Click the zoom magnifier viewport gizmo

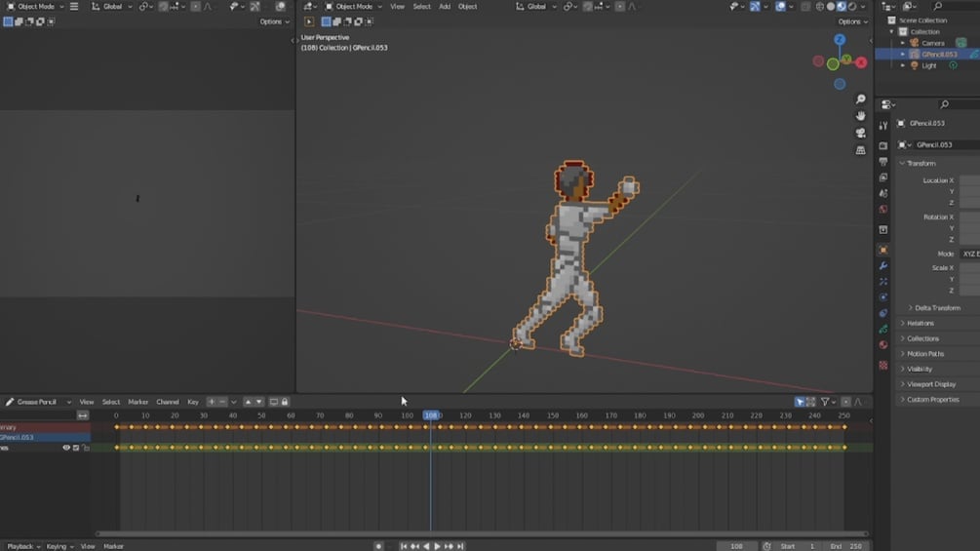tap(861, 99)
